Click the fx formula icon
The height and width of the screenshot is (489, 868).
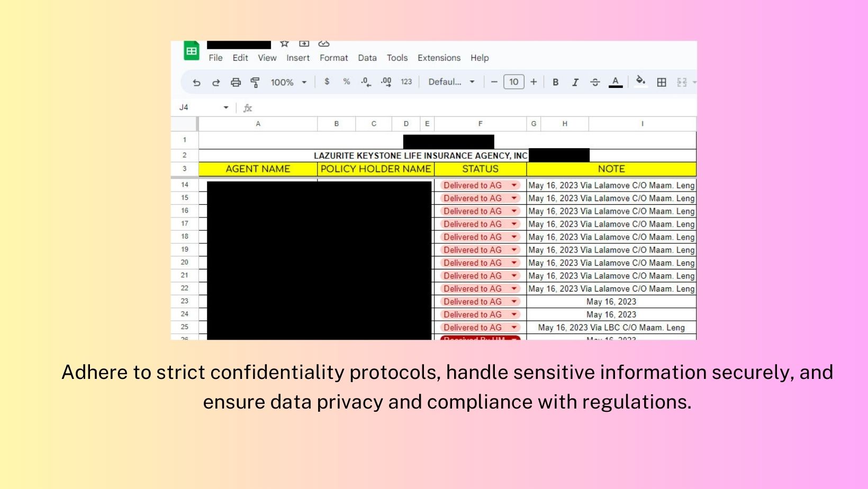pos(247,108)
